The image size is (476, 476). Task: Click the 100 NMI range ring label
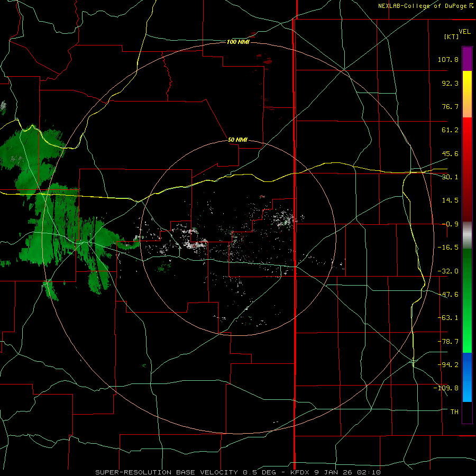click(x=238, y=42)
